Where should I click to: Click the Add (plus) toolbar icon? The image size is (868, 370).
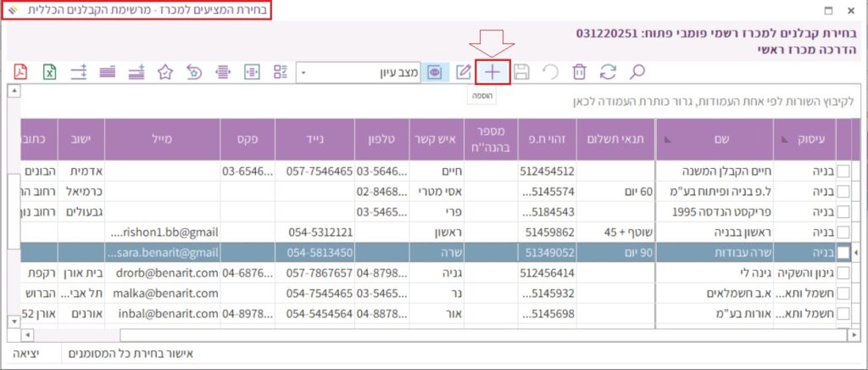pyautogui.click(x=492, y=72)
